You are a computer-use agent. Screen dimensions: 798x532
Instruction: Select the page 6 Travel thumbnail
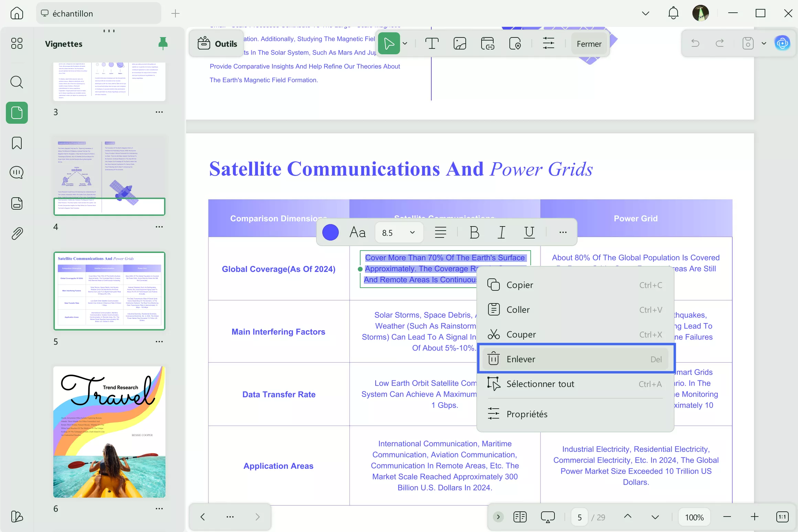pos(109,432)
